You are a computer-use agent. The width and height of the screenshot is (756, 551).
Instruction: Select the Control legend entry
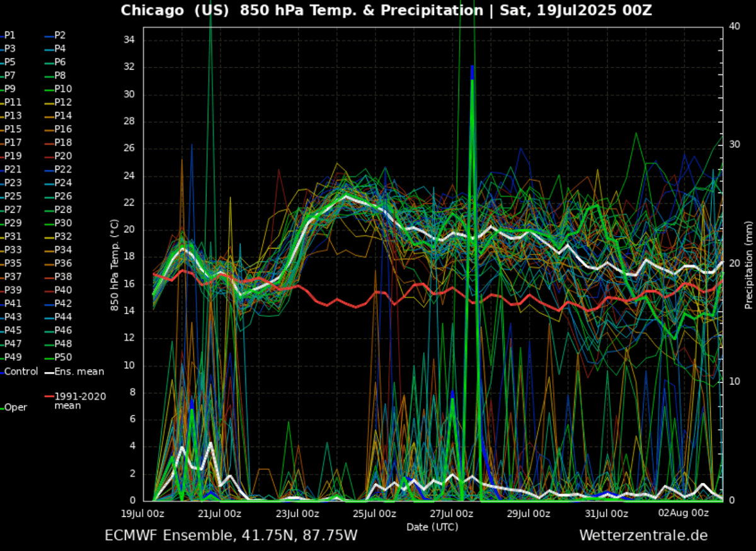21,372
